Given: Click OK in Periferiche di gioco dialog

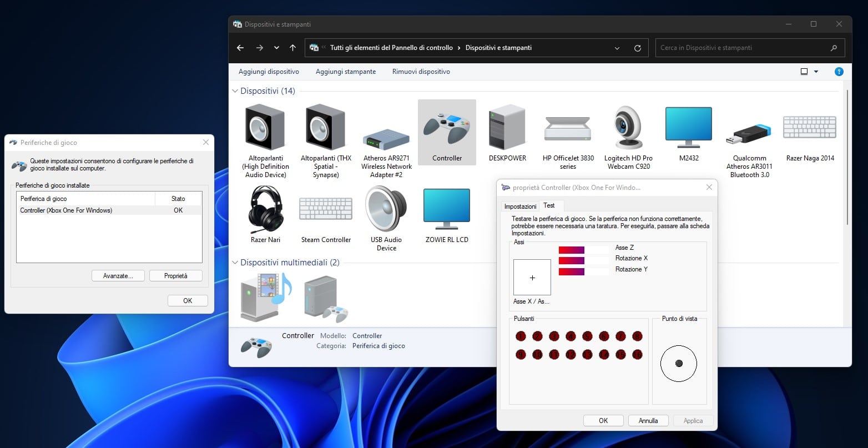Looking at the screenshot, I should coord(188,300).
